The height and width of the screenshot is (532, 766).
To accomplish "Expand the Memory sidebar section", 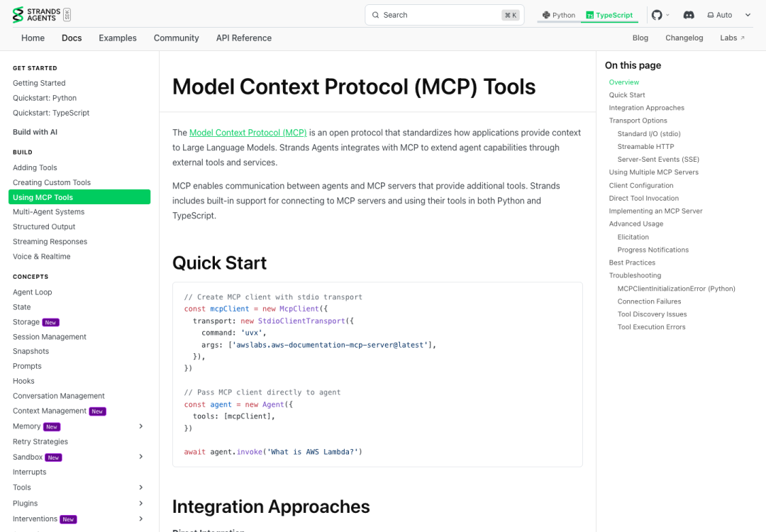I will point(140,426).
